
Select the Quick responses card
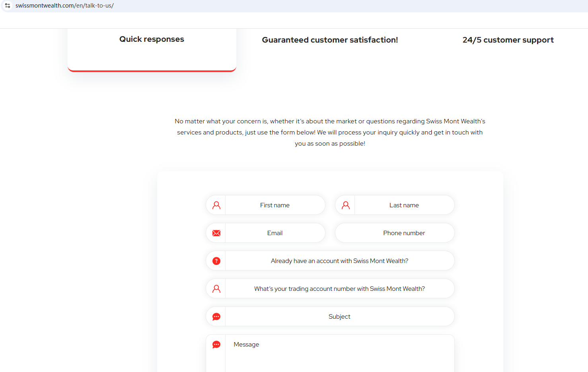[x=152, y=48]
